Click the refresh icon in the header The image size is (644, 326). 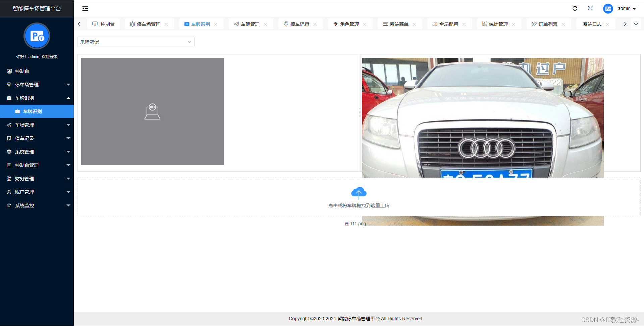click(575, 8)
